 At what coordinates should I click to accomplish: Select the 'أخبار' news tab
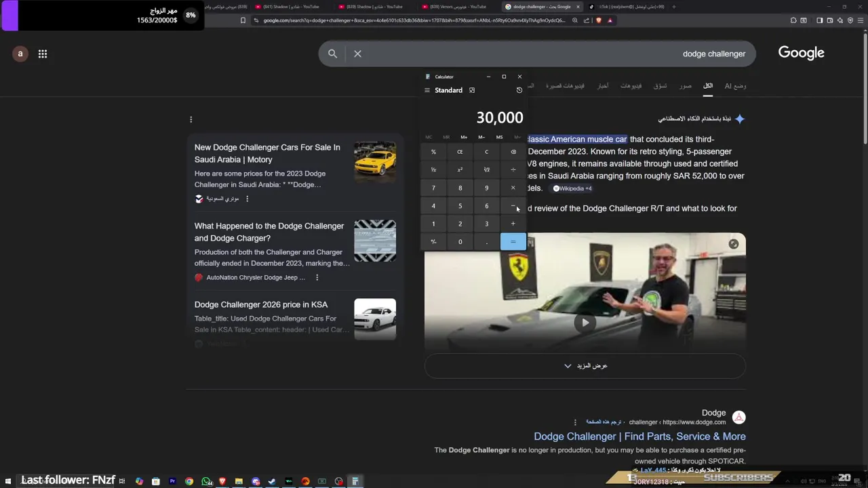coord(602,85)
